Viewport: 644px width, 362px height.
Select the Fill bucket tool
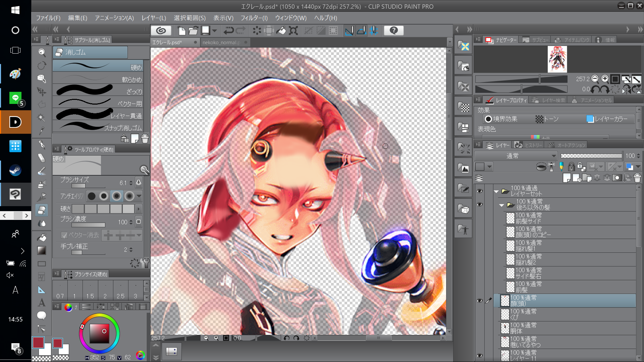point(42,237)
